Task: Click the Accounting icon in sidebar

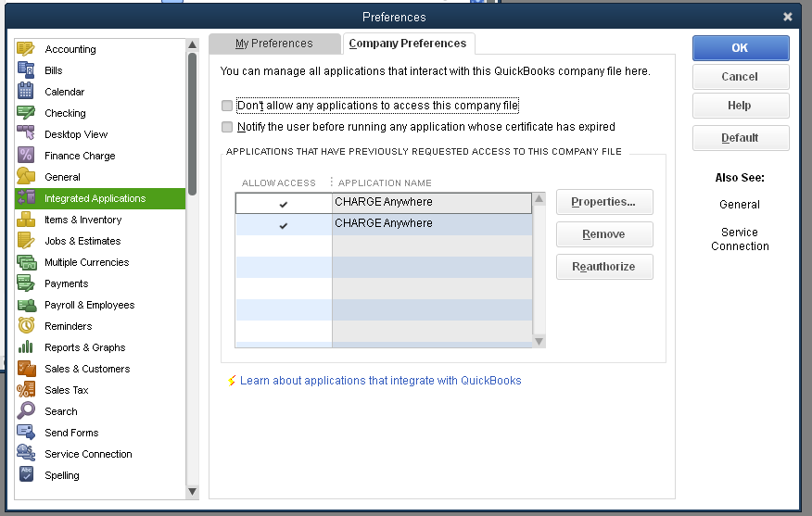Action: coord(26,49)
